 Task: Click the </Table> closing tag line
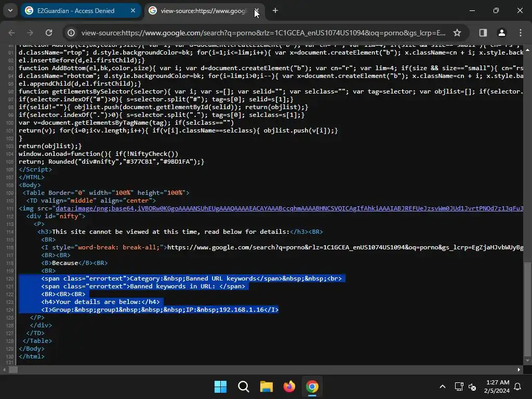(x=37, y=341)
